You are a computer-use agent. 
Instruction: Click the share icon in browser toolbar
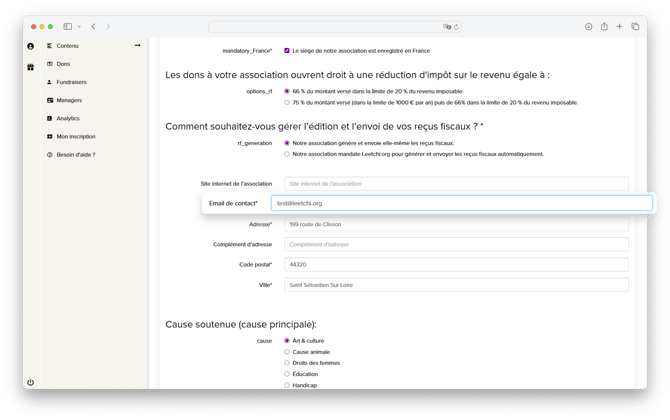604,26
